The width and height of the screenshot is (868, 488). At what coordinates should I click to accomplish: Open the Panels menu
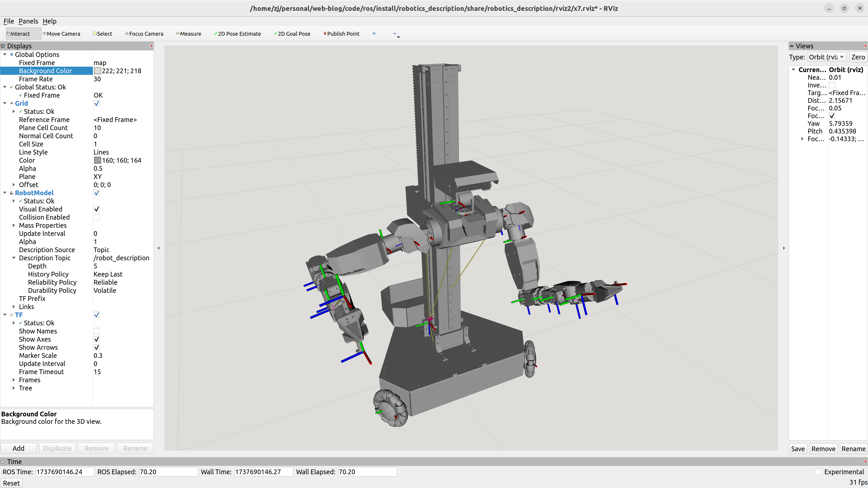(x=28, y=21)
